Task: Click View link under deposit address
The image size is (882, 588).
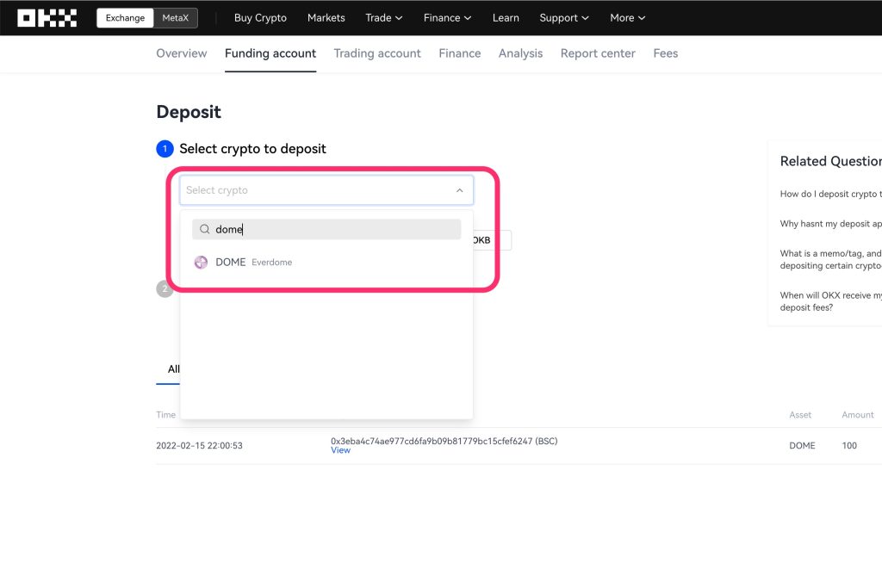Action: pos(340,450)
